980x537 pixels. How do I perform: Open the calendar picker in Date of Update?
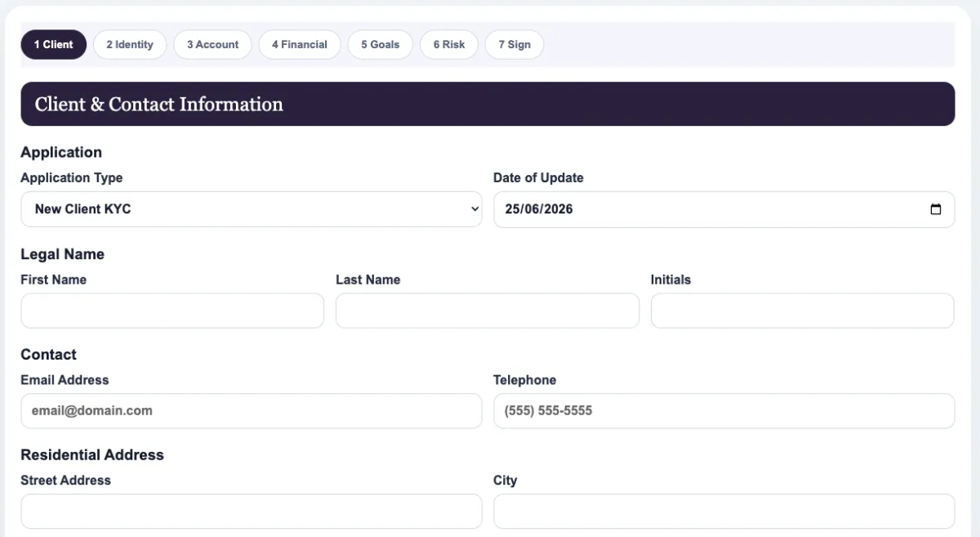(936, 209)
